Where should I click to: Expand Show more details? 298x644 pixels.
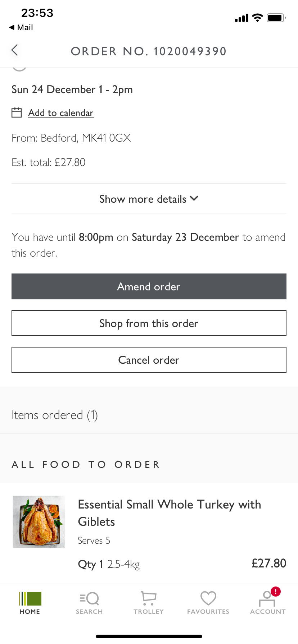click(143, 199)
